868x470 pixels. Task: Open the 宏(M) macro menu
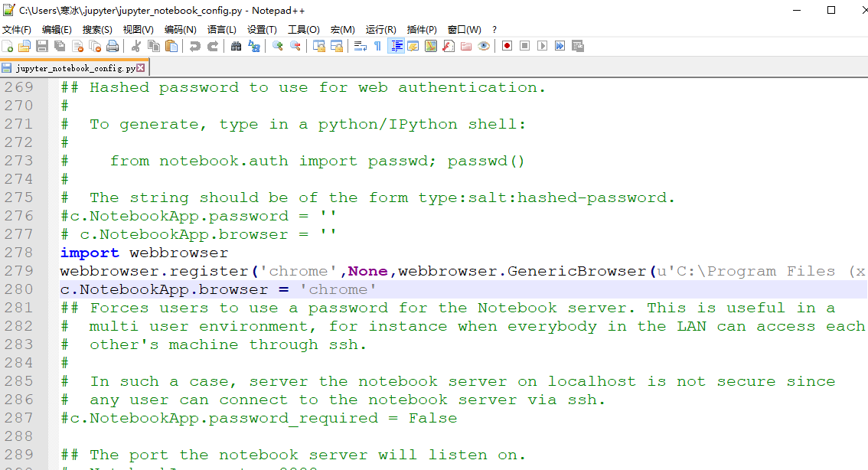coord(342,29)
